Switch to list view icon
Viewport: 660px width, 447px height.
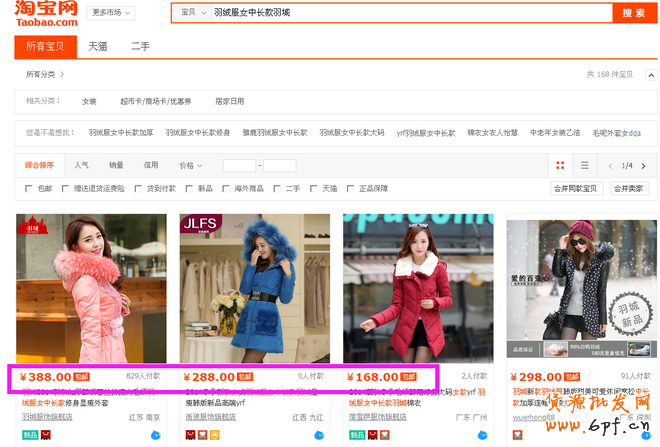coord(585,165)
